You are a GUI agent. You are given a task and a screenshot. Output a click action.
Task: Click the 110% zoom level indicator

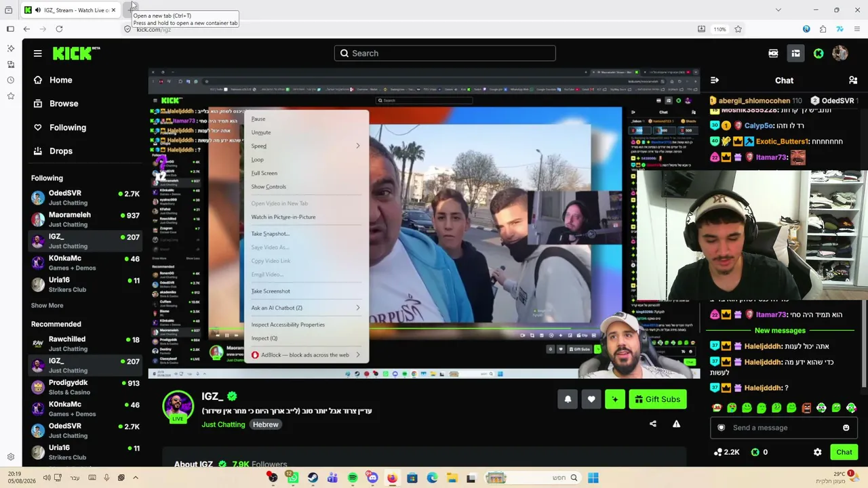click(719, 29)
